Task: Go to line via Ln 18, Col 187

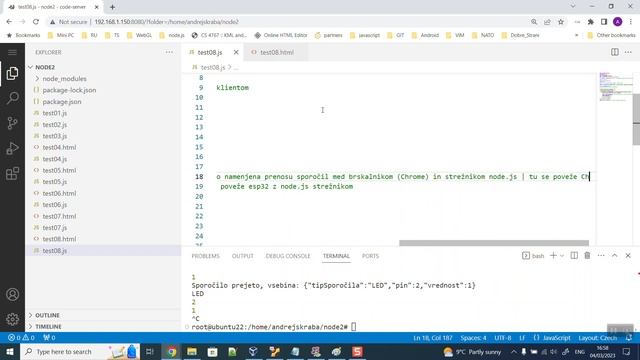Action: (x=433, y=338)
